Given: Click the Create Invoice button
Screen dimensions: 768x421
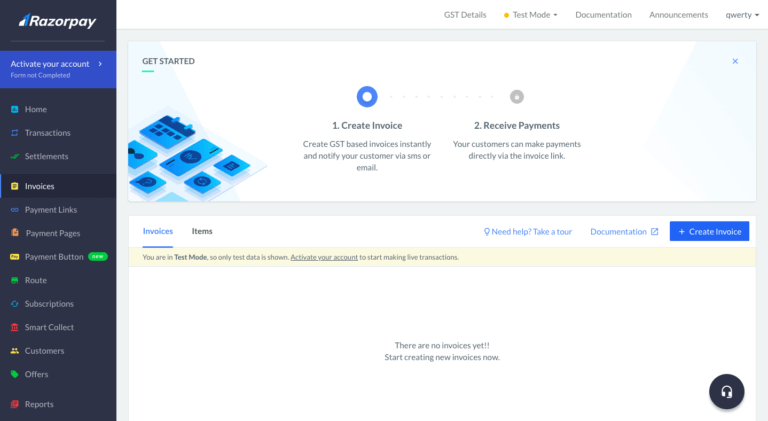Looking at the screenshot, I should pyautogui.click(x=709, y=231).
